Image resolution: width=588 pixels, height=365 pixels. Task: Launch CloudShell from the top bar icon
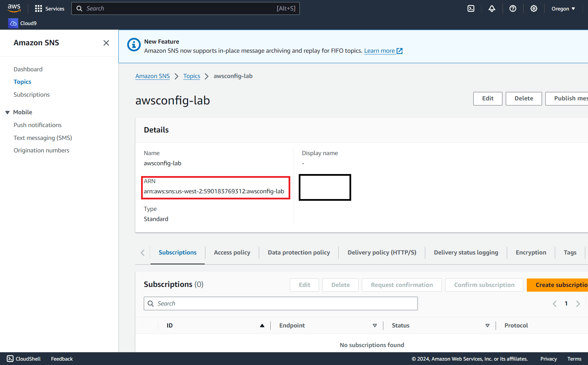coord(471,8)
